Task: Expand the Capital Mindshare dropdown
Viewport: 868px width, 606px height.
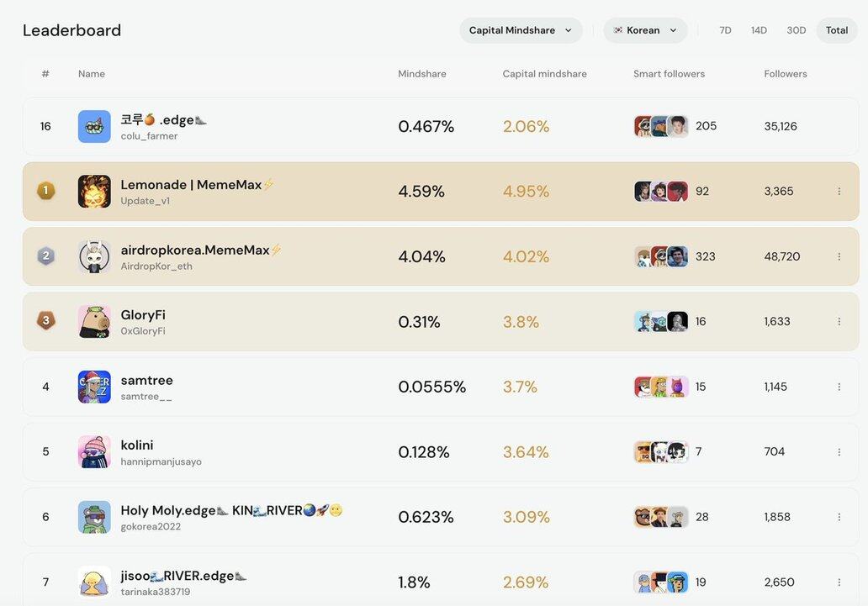Action: [x=521, y=30]
